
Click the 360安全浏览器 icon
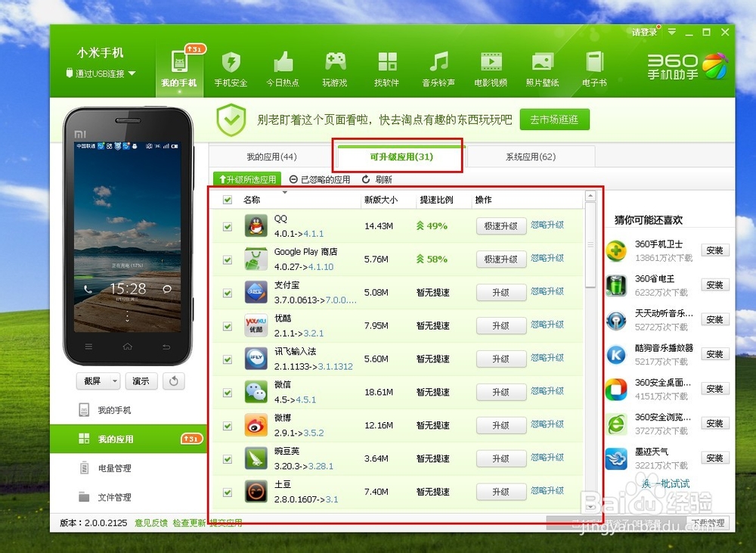[616, 424]
